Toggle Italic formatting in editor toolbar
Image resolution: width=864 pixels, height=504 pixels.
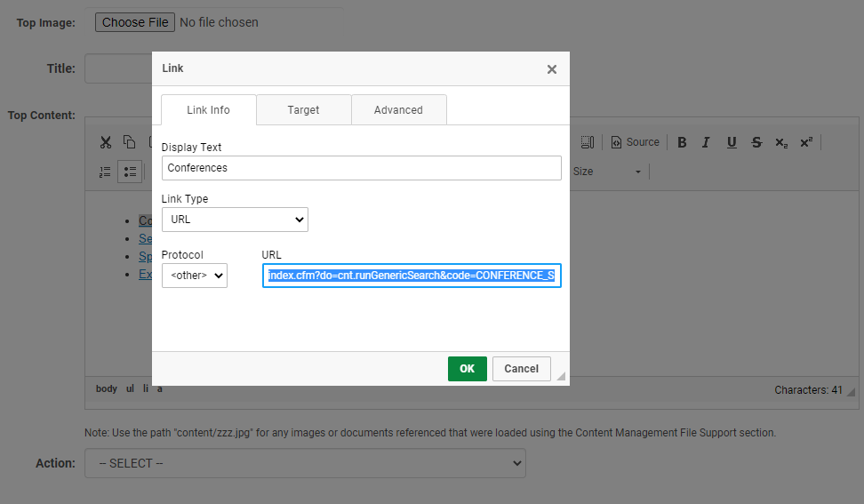[x=706, y=142]
